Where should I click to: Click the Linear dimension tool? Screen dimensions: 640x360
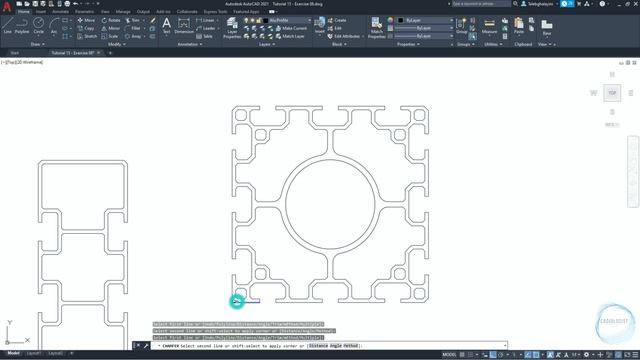click(x=205, y=20)
